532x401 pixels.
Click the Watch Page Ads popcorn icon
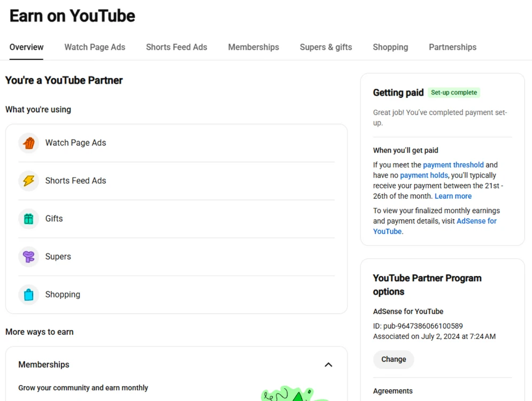(x=29, y=143)
